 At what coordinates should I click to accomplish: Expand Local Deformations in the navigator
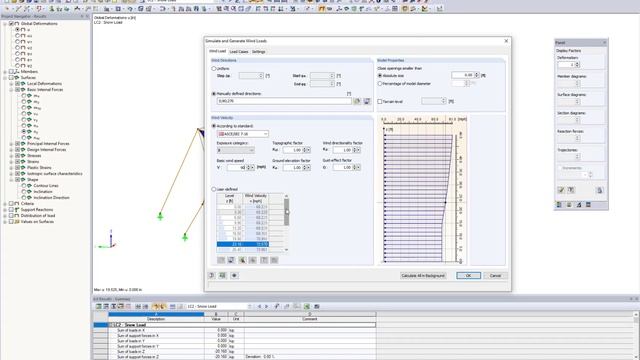(x=11, y=84)
